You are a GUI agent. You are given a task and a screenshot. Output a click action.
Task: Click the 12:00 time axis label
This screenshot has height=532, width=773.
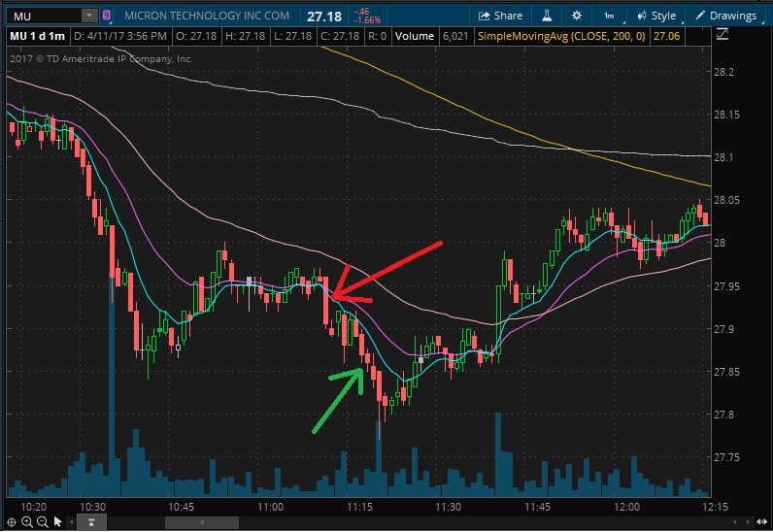coord(627,507)
